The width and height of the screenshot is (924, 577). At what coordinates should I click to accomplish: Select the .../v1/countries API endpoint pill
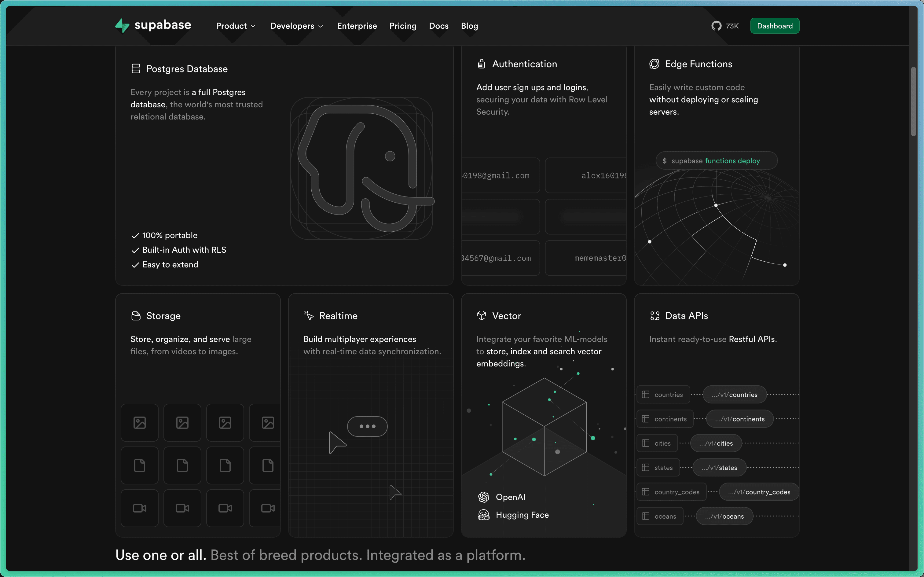pyautogui.click(x=734, y=395)
